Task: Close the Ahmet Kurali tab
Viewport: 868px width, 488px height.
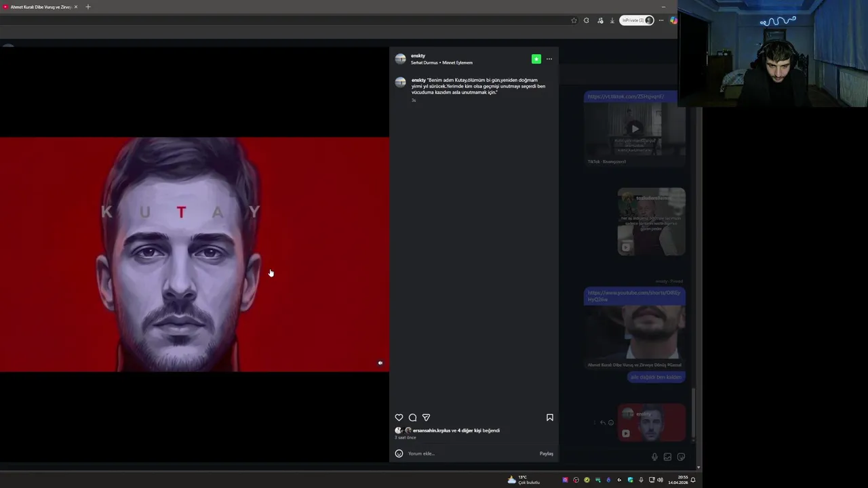Action: 76,7
